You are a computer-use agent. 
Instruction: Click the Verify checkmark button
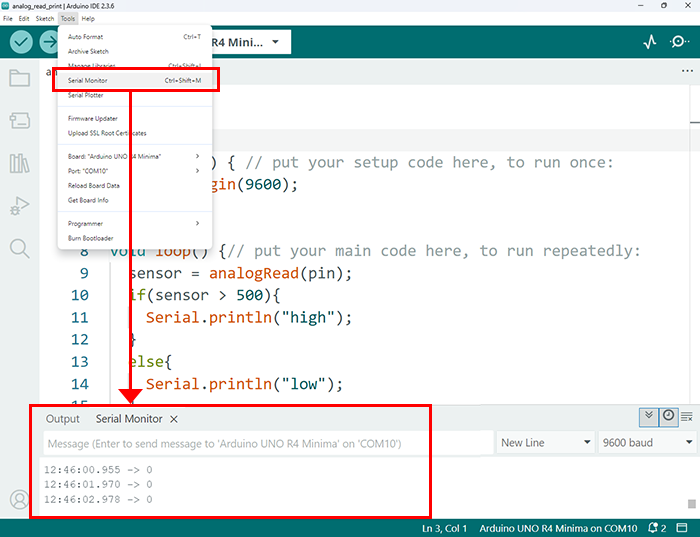(x=21, y=42)
